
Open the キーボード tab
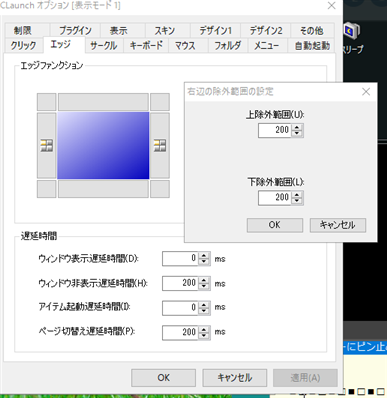[x=146, y=45]
